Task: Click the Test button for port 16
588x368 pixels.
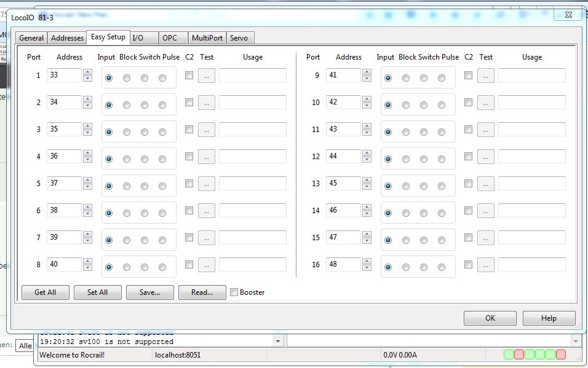Action: click(485, 265)
